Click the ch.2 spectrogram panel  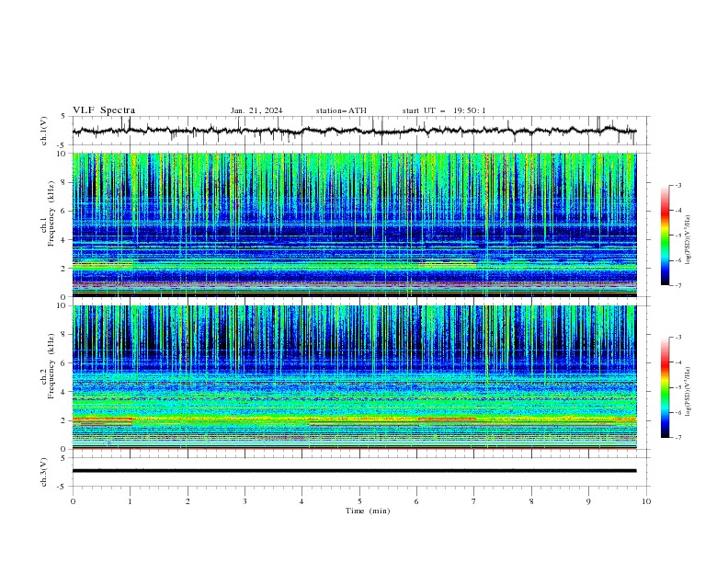click(x=354, y=377)
